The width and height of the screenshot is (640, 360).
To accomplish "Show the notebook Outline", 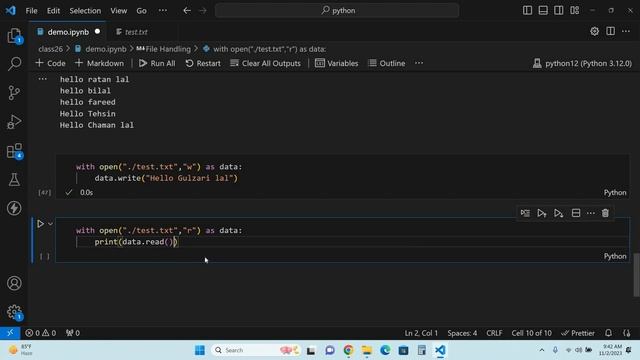I will pos(387,63).
